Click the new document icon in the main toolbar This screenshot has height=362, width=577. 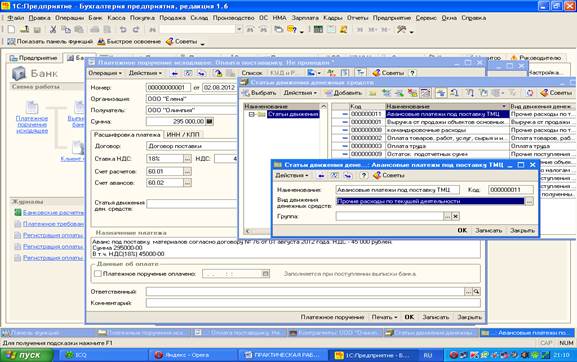click(x=11, y=29)
